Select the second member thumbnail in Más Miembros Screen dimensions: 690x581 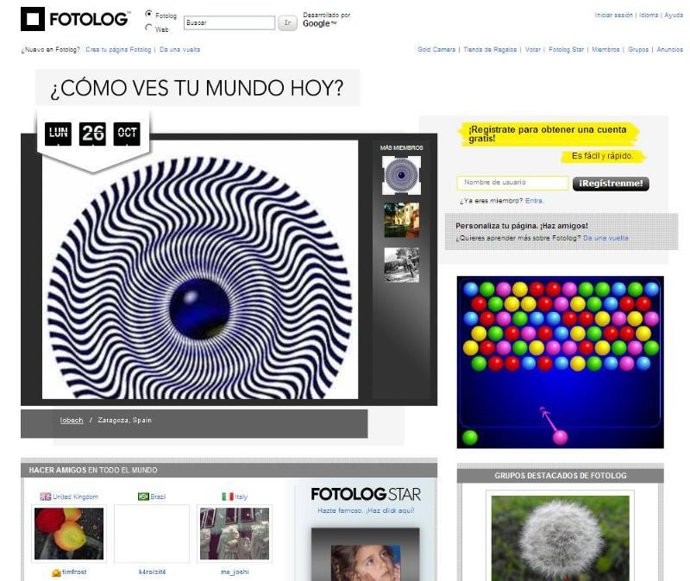401,220
